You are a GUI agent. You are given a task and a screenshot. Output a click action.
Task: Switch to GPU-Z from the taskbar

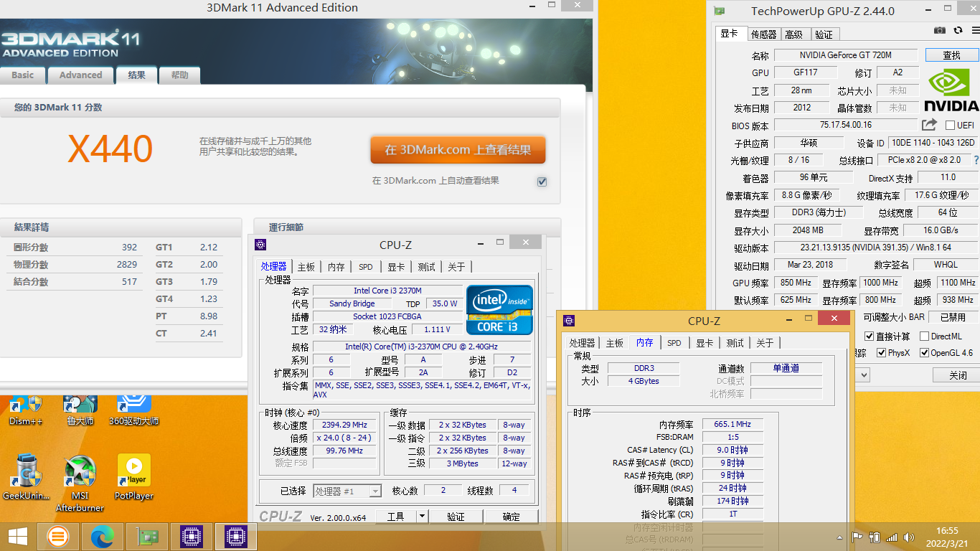[x=147, y=536]
